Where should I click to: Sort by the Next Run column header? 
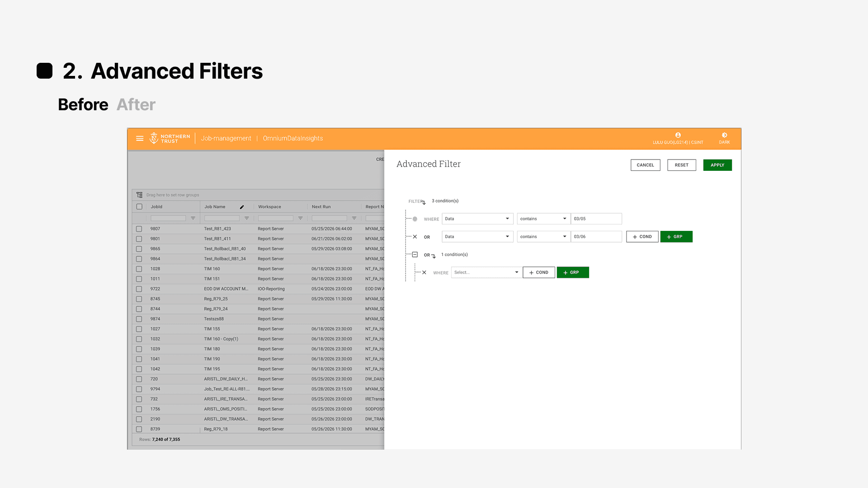321,207
